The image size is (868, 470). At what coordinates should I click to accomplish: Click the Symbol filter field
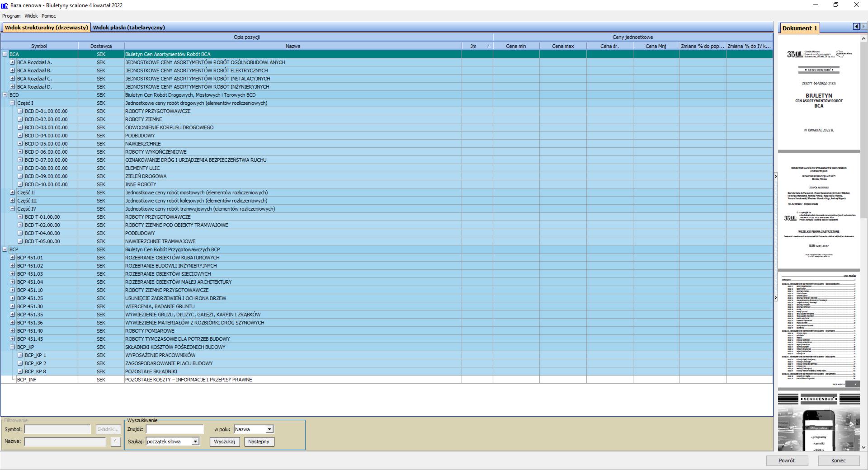tap(57, 429)
